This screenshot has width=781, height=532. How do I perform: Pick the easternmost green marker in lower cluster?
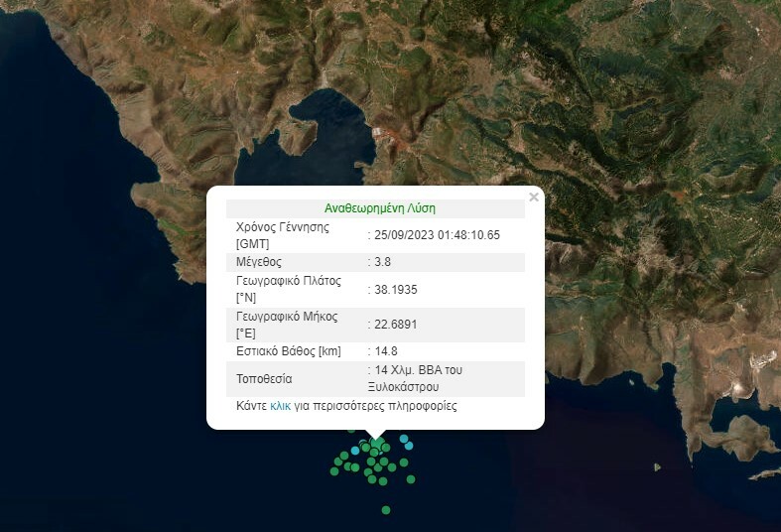pos(411,479)
